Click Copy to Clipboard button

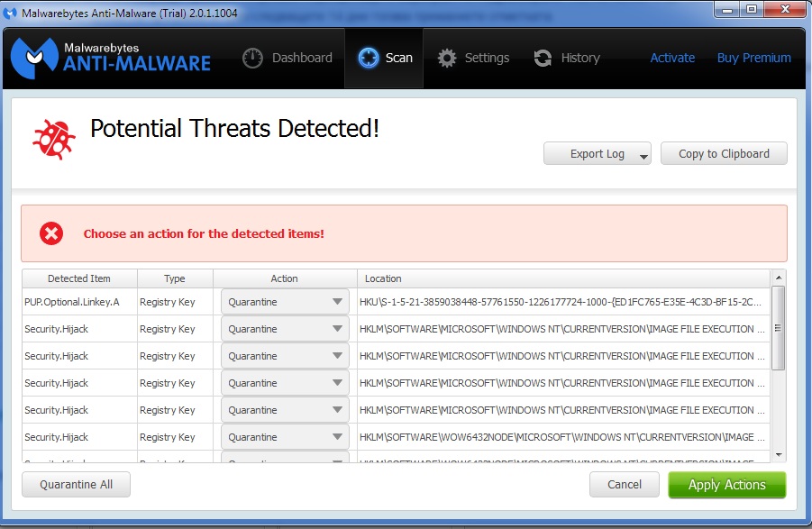(x=724, y=154)
